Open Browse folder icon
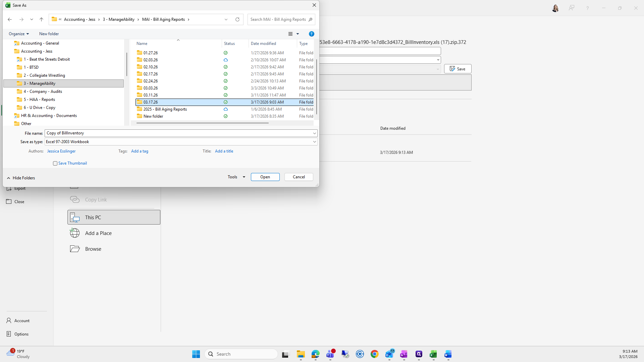Viewport: 644px width, 362px height. click(x=75, y=249)
